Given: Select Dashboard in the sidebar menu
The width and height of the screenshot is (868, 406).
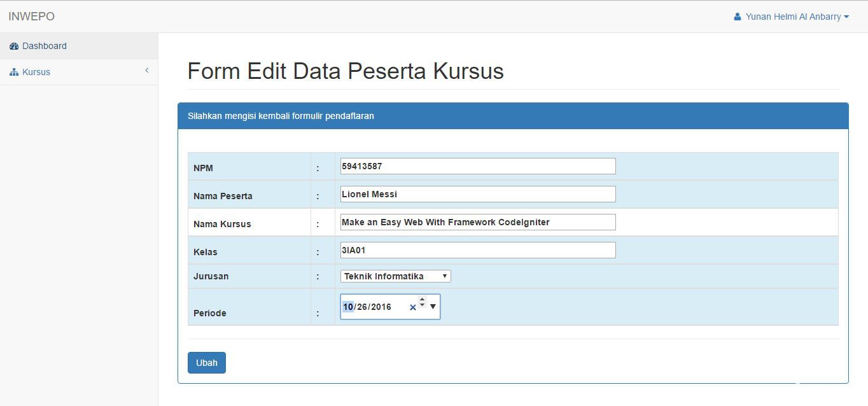Looking at the screenshot, I should coord(45,45).
